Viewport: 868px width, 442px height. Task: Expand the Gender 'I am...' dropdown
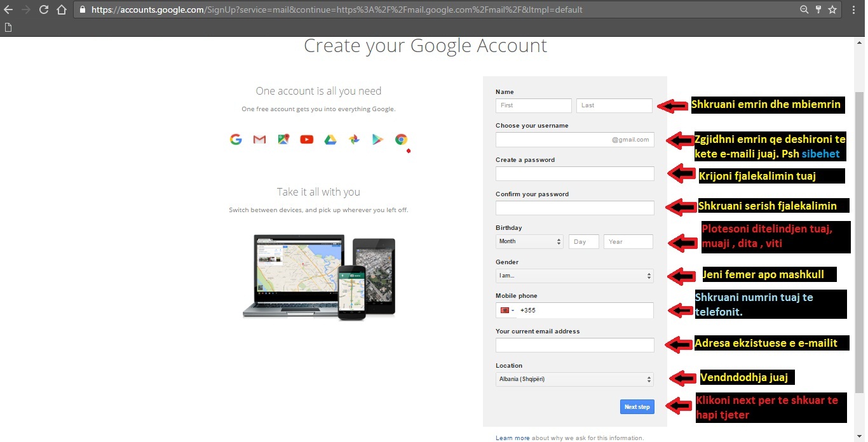click(575, 276)
